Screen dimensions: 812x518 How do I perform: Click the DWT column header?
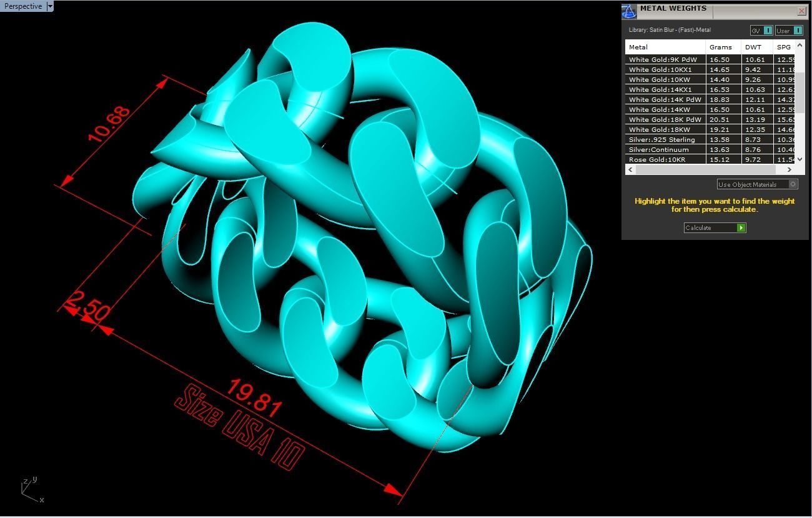(x=757, y=47)
